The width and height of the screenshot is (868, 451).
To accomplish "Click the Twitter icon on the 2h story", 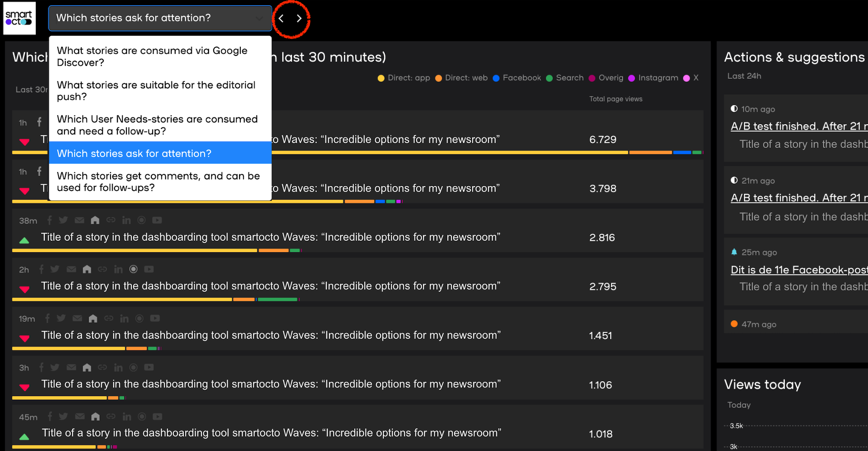I will tap(55, 269).
